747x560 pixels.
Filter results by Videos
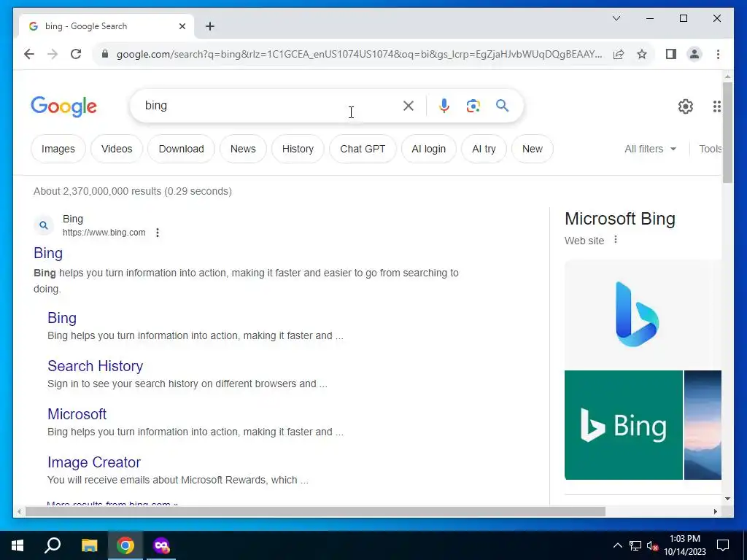(x=117, y=149)
